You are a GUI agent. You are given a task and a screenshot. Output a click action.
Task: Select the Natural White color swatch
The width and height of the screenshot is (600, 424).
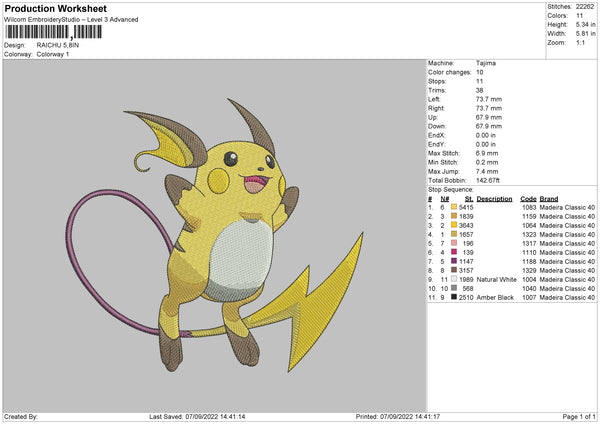click(454, 279)
